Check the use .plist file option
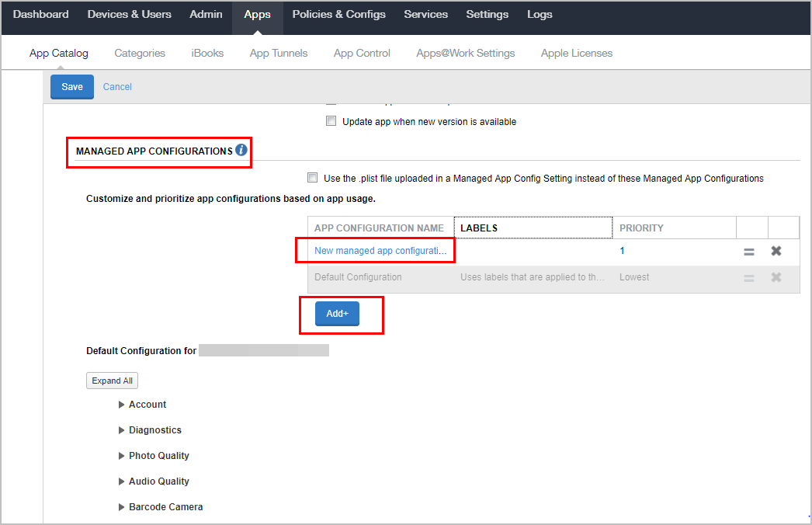 [313, 178]
